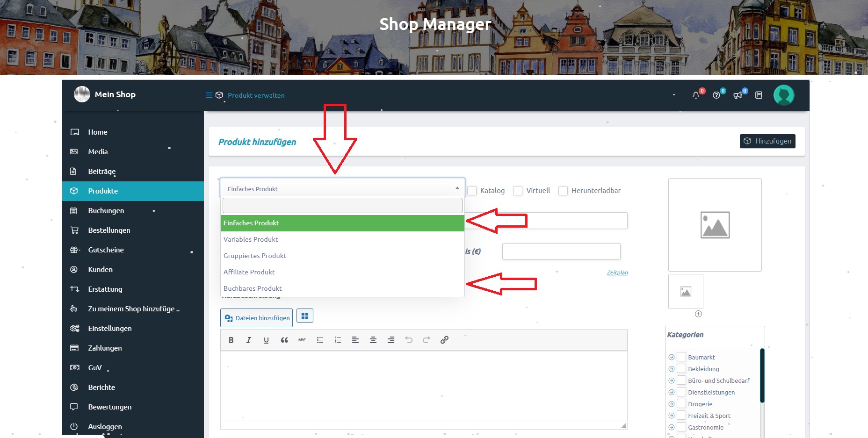This screenshot has width=868, height=438.
Task: Insert a numbered list
Action: [338, 340]
